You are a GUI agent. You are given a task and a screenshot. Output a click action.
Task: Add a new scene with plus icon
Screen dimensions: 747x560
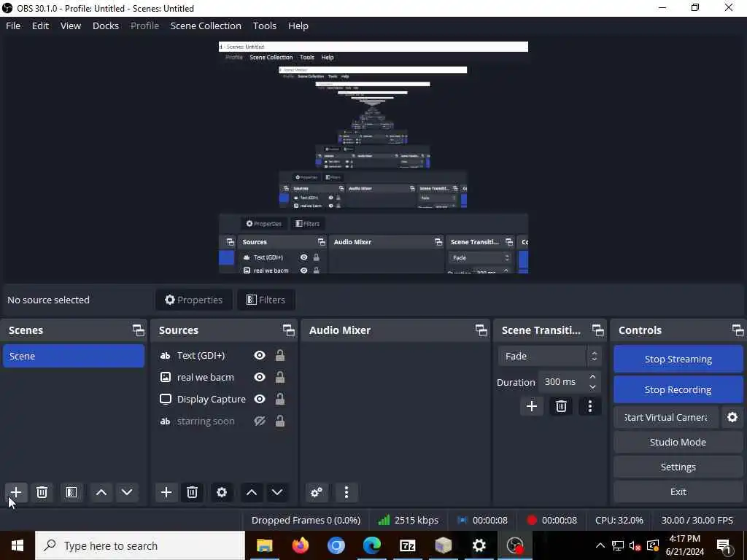16,492
